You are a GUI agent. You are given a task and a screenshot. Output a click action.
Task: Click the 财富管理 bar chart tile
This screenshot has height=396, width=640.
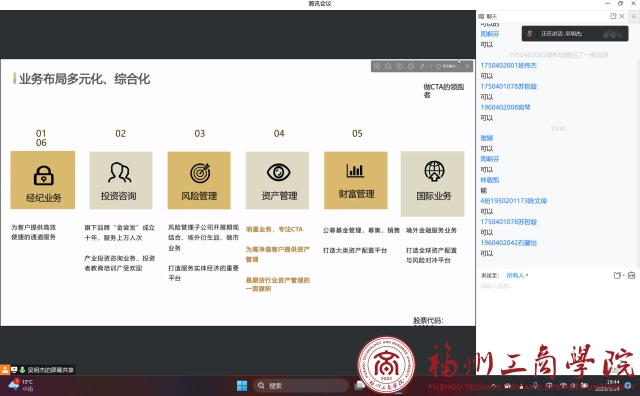coord(356,180)
